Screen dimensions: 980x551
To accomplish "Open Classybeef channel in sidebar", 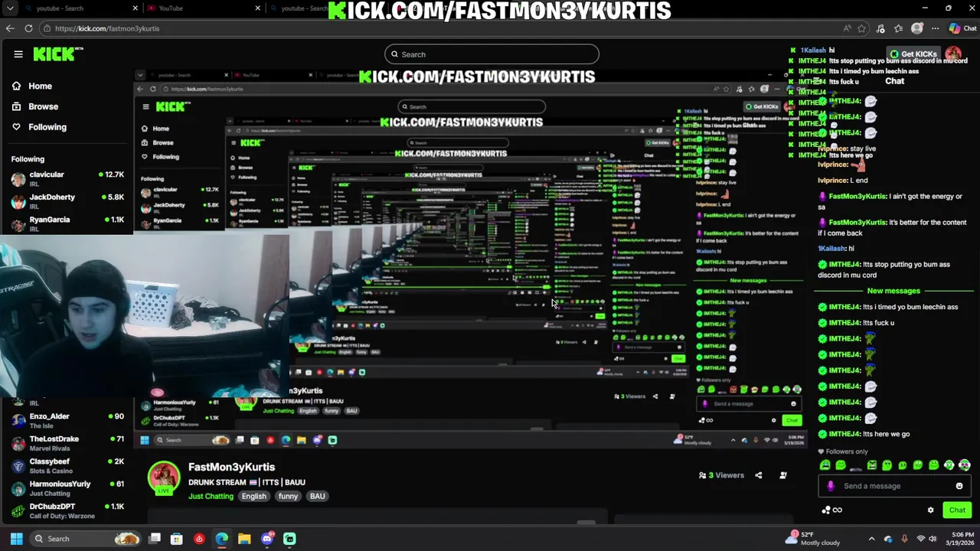I will (67, 465).
